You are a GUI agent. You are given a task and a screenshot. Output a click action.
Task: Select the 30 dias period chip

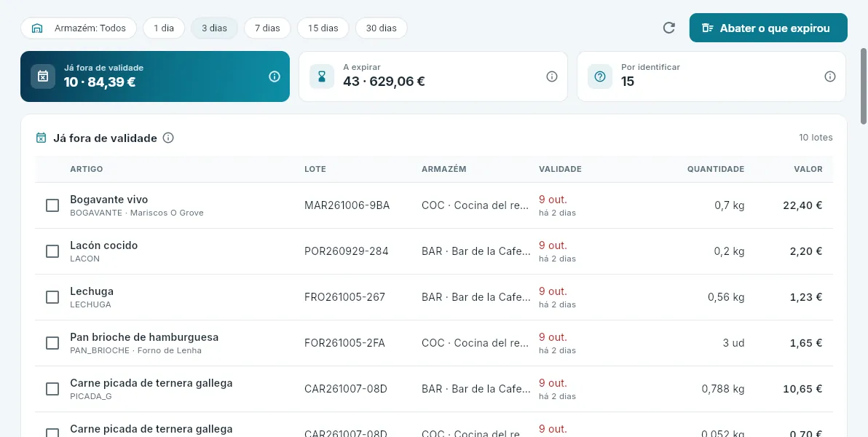point(382,28)
